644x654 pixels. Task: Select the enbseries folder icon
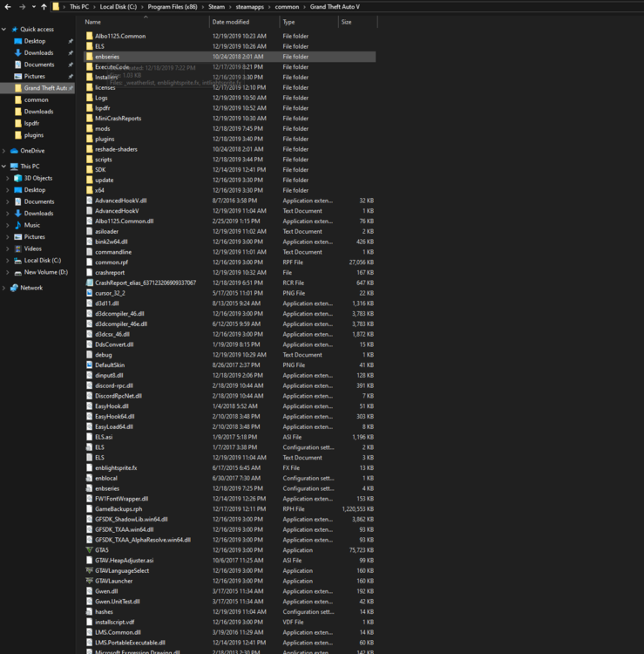(89, 57)
